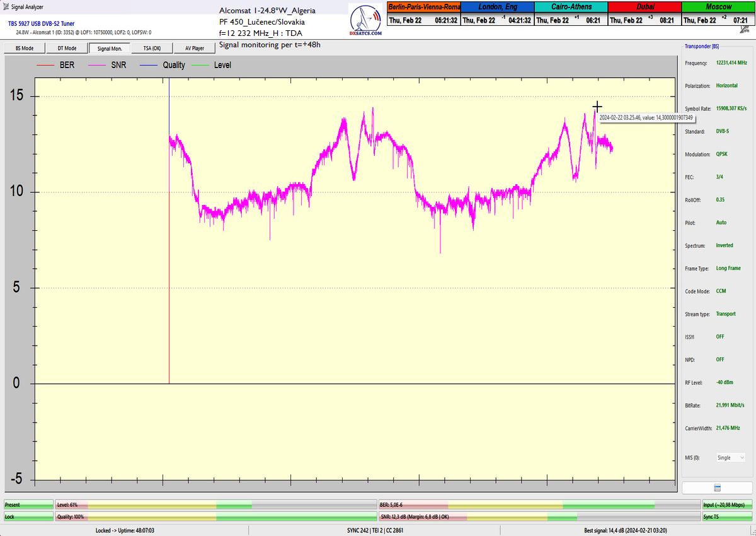Click the Input bitrate status indicator
756x536 pixels.
tap(727, 505)
